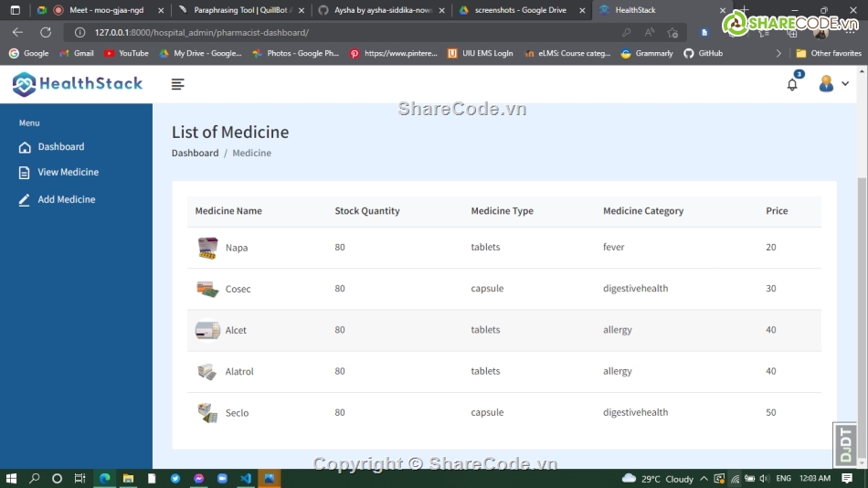Open Add Medicine in the sidebar
This screenshot has height=488, width=868.
coord(57,199)
